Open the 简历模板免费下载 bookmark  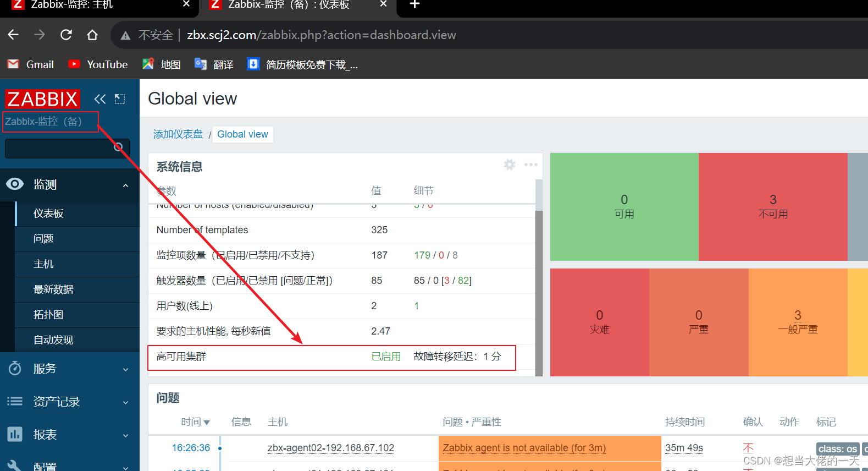click(302, 64)
